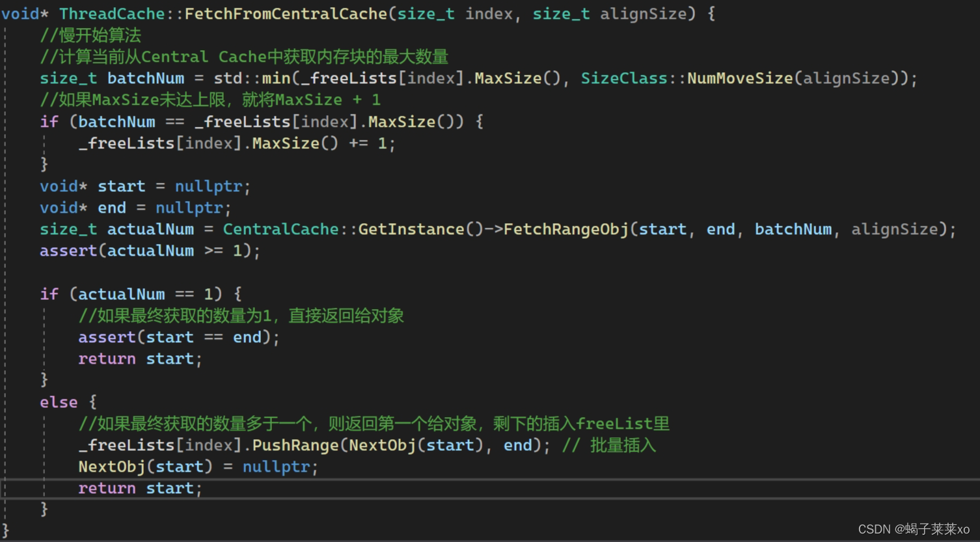The width and height of the screenshot is (980, 542).
Task: Click the else keyword
Action: pos(57,401)
